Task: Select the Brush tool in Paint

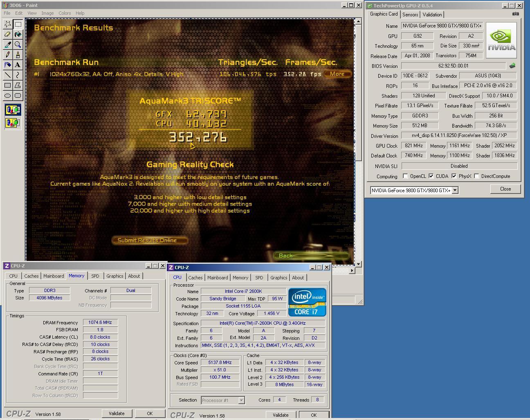Action: pos(18,55)
